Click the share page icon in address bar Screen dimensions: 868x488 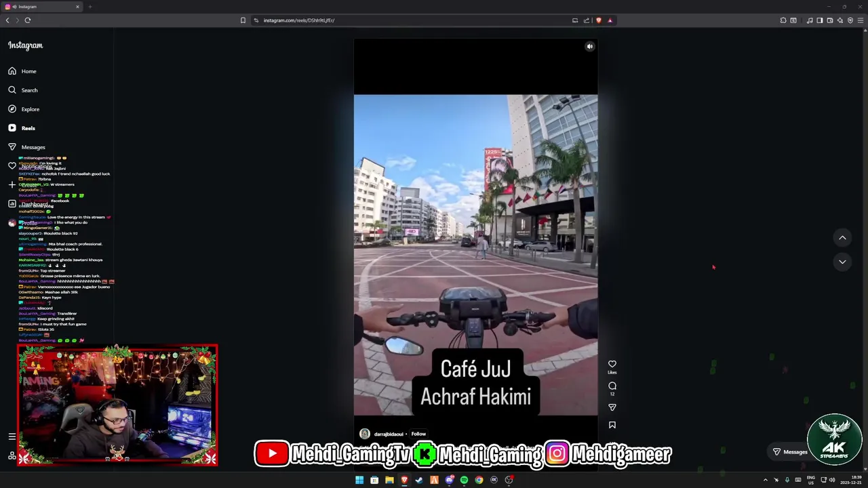(x=587, y=20)
